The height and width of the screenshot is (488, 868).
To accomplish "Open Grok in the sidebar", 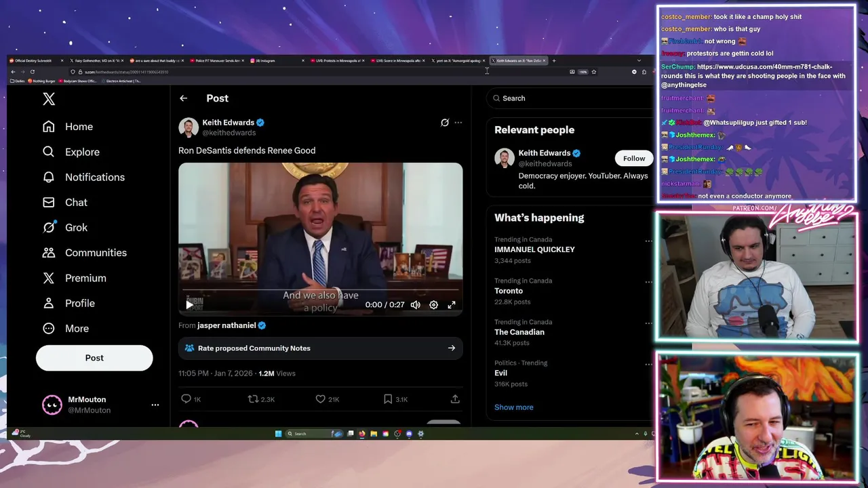I will (x=65, y=227).
